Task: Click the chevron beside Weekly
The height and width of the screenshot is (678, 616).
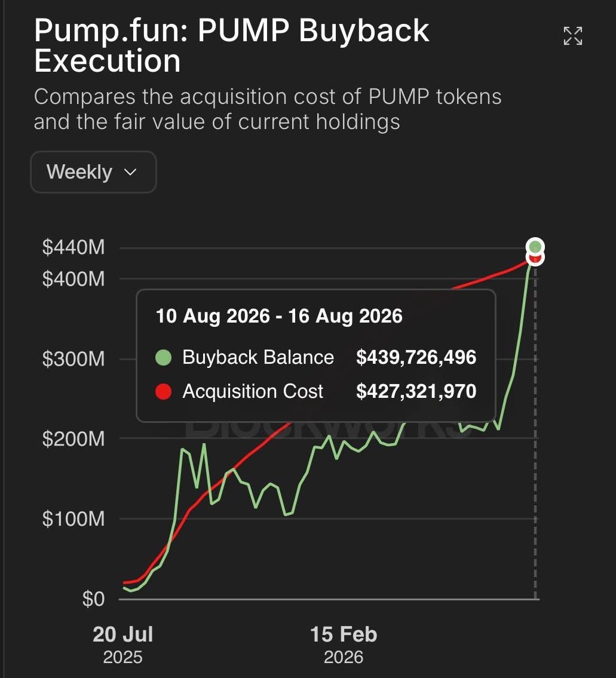Action: pyautogui.click(x=130, y=172)
